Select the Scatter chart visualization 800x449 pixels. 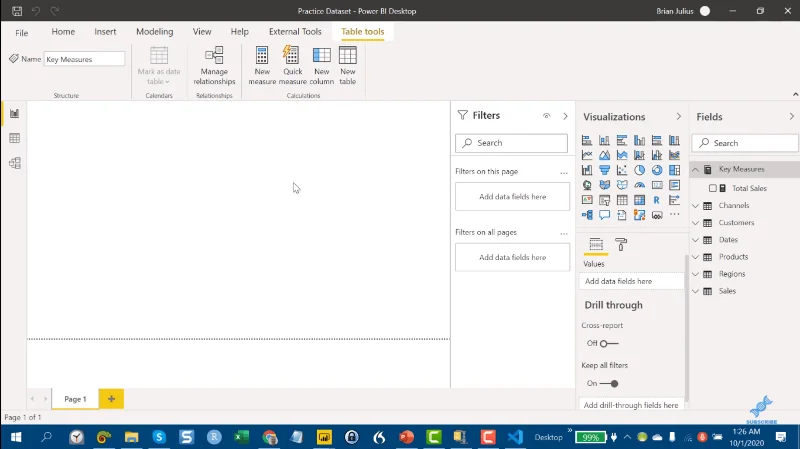(x=622, y=170)
